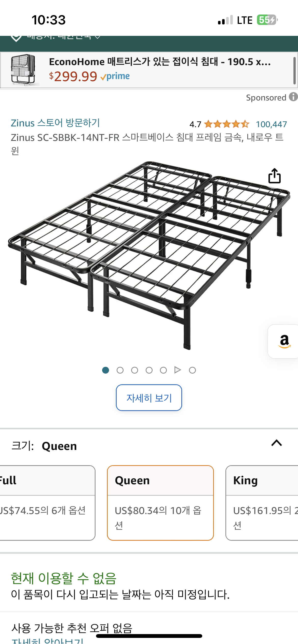Viewport: 298px width, 644px height.
Task: Tap the Sponsored info icon
Action: (x=293, y=97)
